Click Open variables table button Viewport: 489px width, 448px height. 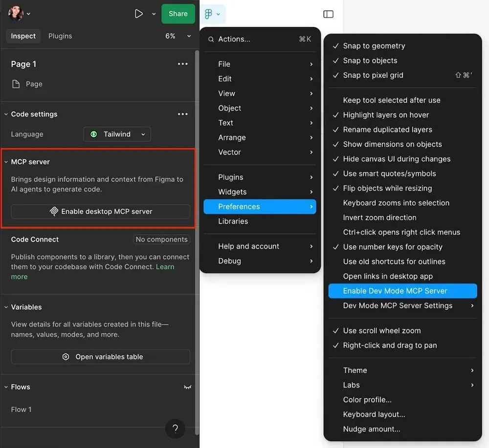(x=100, y=357)
